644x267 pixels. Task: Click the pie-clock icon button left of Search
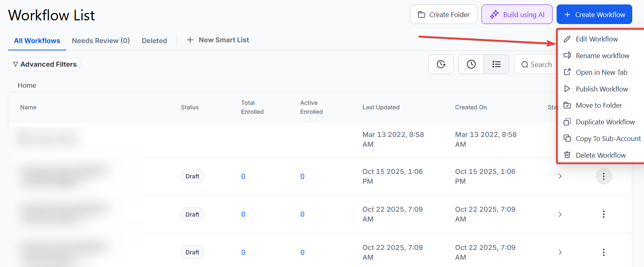(x=441, y=64)
